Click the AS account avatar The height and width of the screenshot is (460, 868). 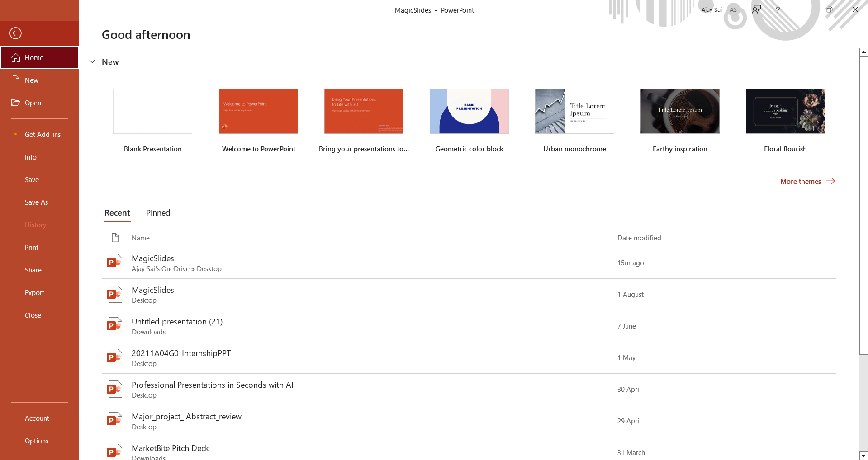point(733,10)
